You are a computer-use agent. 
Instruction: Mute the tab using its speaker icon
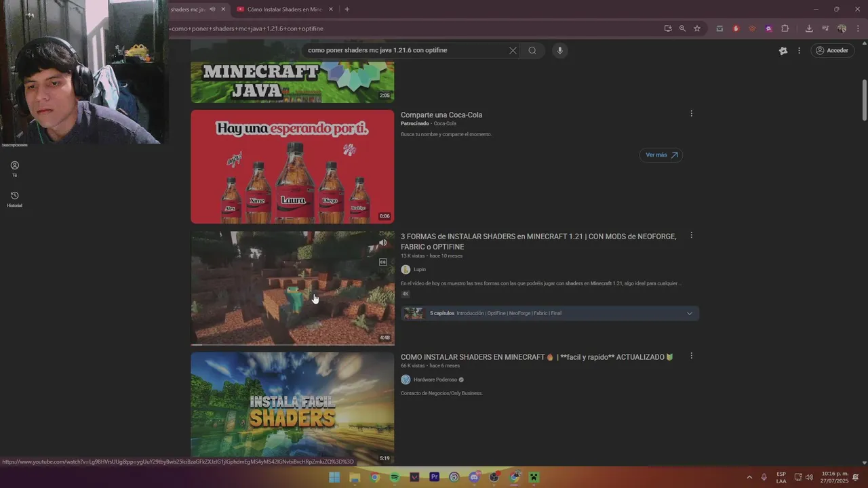pyautogui.click(x=212, y=9)
